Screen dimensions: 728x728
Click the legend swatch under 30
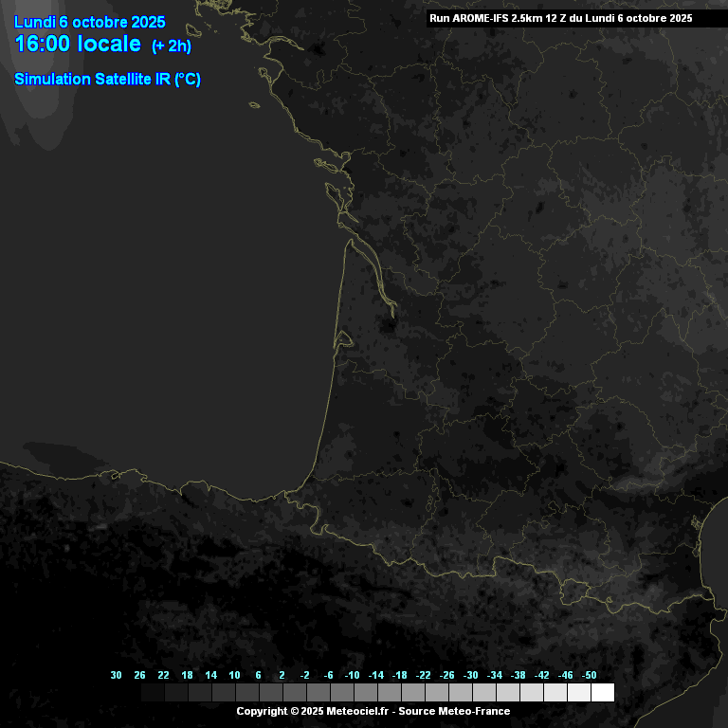128,692
